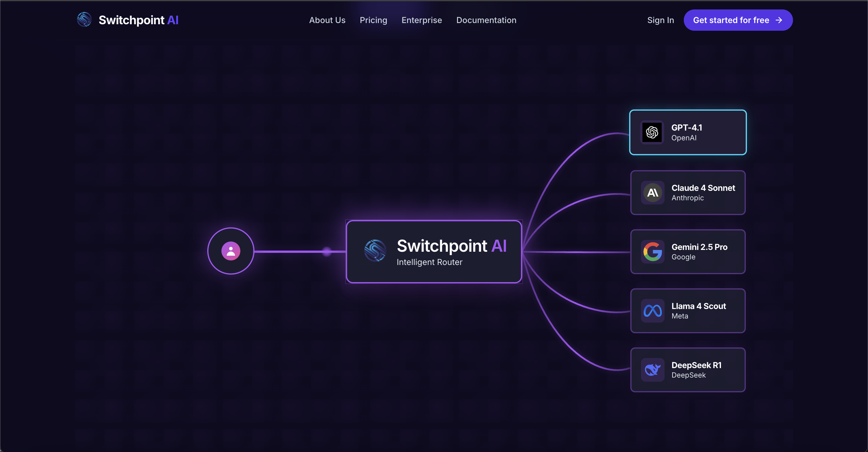This screenshot has width=868, height=452.
Task: Click the Meta infinity logo for Llama 4 Scout
Action: click(x=652, y=310)
